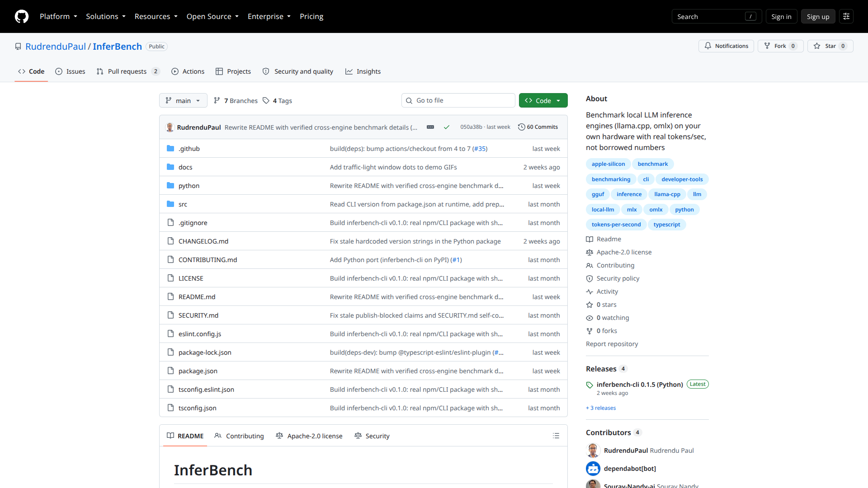Expand the Resources menu
The width and height of the screenshot is (868, 488).
(x=156, y=16)
